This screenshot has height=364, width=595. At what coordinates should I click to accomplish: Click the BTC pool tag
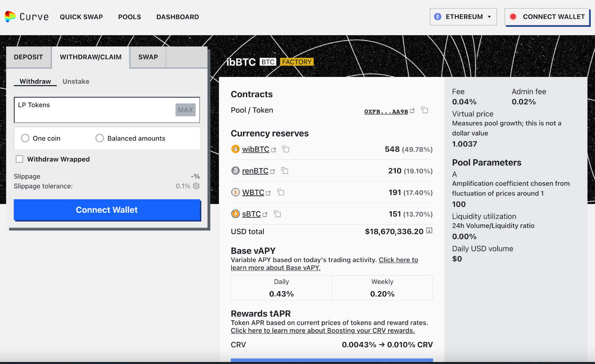(268, 62)
